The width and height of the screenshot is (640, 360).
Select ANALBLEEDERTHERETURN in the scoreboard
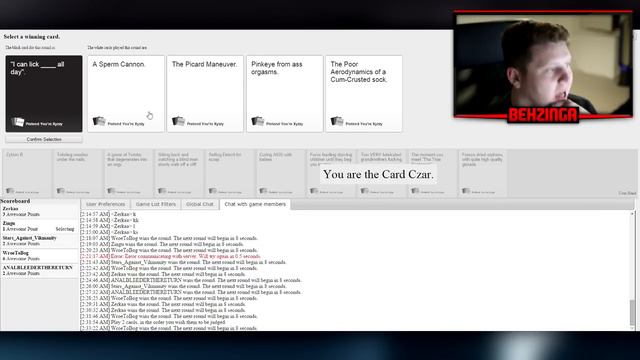(39, 271)
